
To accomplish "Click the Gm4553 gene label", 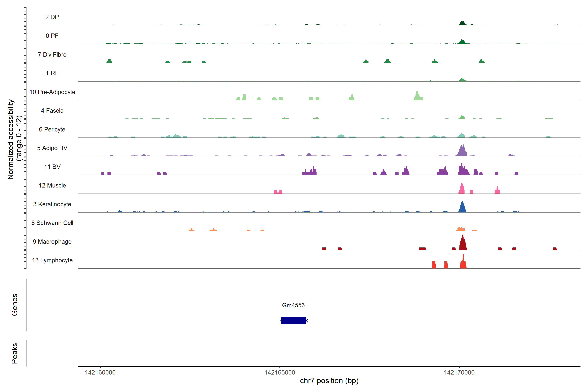I will point(293,305).
